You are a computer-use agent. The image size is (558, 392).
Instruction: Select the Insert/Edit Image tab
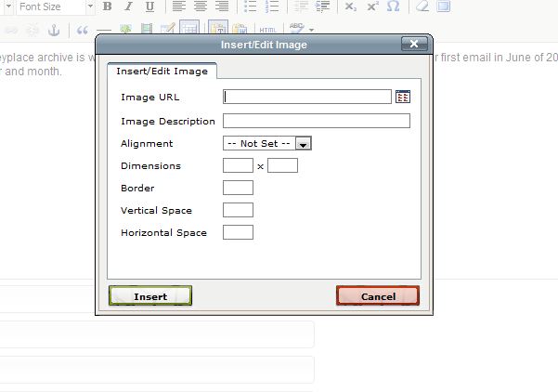tap(162, 72)
